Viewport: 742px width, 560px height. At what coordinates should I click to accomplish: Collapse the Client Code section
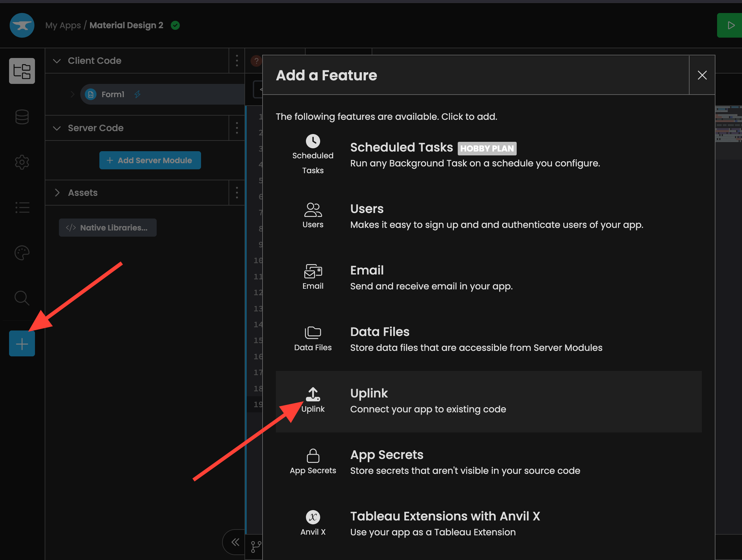(57, 61)
